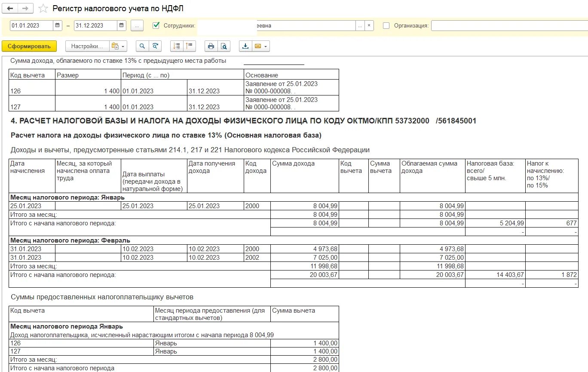
Task: Open print preview icon
Action: point(224,46)
